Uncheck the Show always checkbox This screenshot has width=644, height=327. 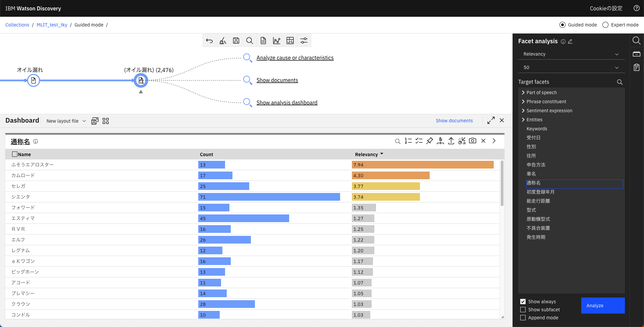click(x=523, y=302)
